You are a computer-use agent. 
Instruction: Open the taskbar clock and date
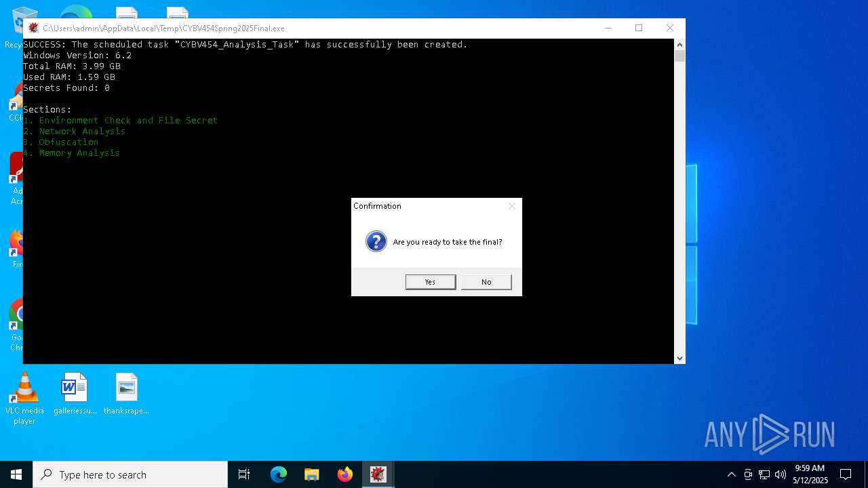tap(810, 474)
